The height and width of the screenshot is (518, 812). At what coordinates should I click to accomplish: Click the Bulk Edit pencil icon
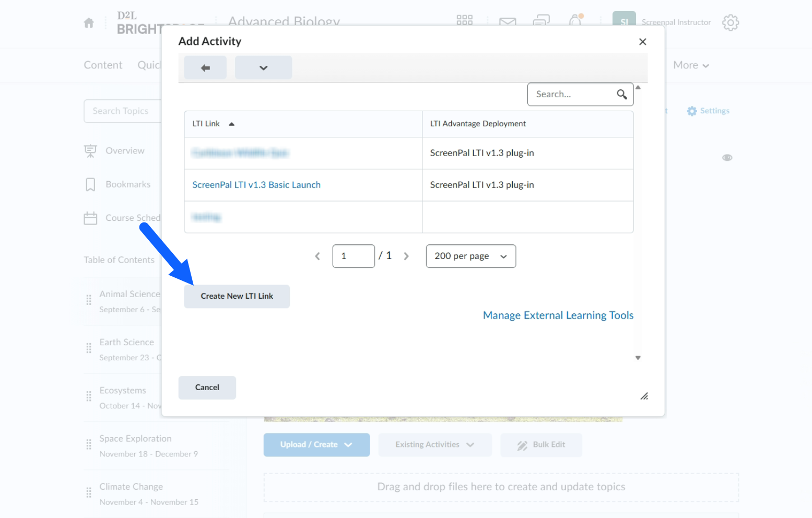(522, 445)
